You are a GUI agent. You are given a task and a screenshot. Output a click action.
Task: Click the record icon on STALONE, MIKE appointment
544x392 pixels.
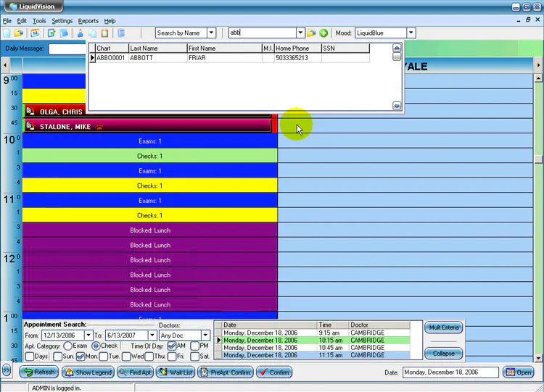tap(30, 126)
